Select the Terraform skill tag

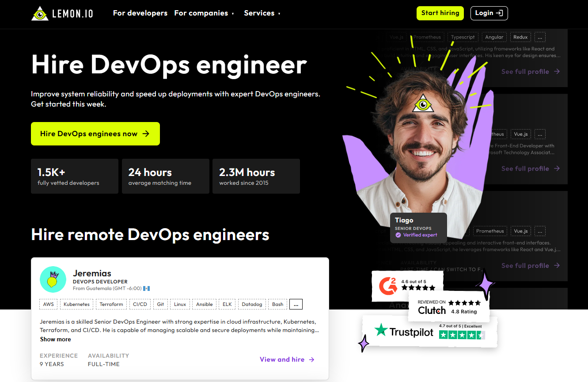[111, 304]
